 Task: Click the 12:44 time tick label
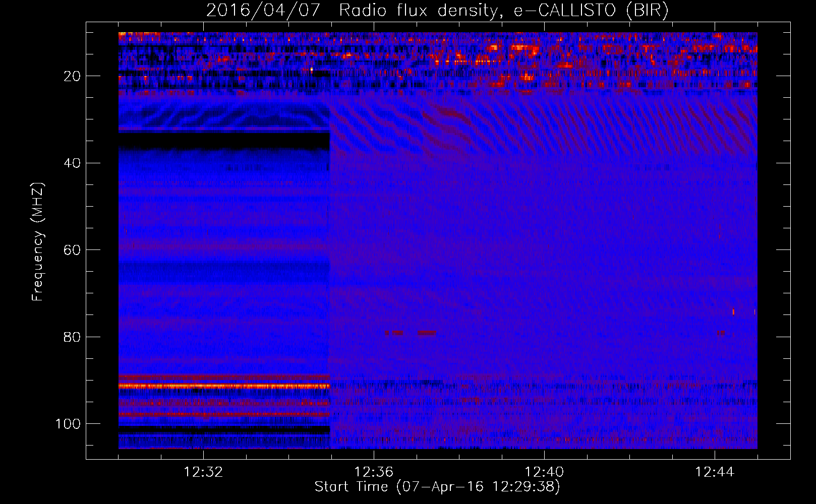pyautogui.click(x=715, y=472)
